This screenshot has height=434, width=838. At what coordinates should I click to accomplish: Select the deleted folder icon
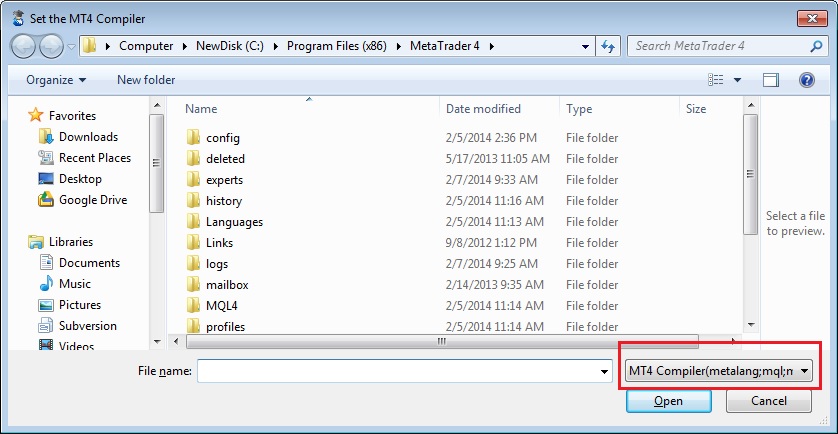tap(193, 159)
